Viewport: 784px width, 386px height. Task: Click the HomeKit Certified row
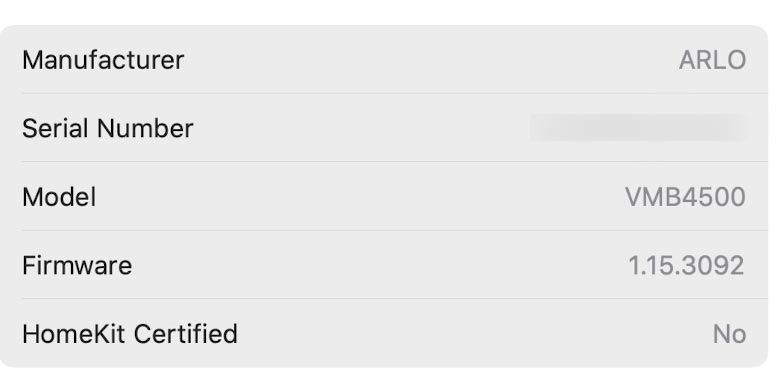point(384,333)
